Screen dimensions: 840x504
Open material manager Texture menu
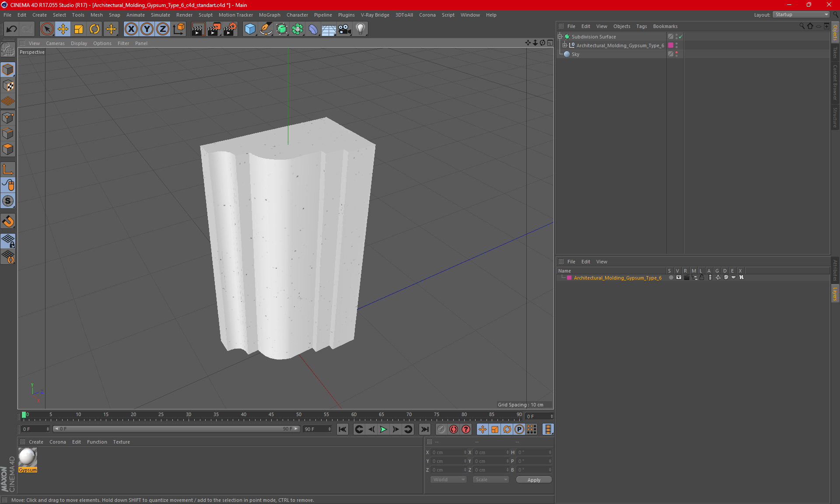121,442
